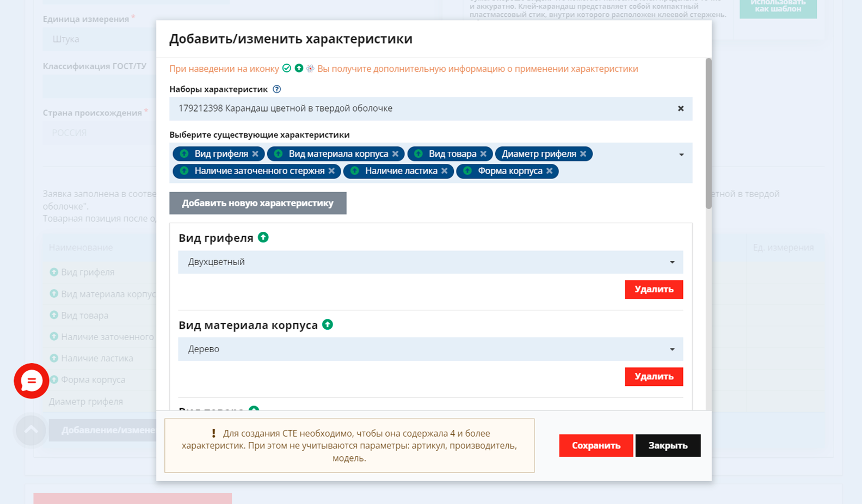Open 'Двухцветный' dropdown for Вид грифеля
Screen dimensions: 862x504
coord(430,262)
